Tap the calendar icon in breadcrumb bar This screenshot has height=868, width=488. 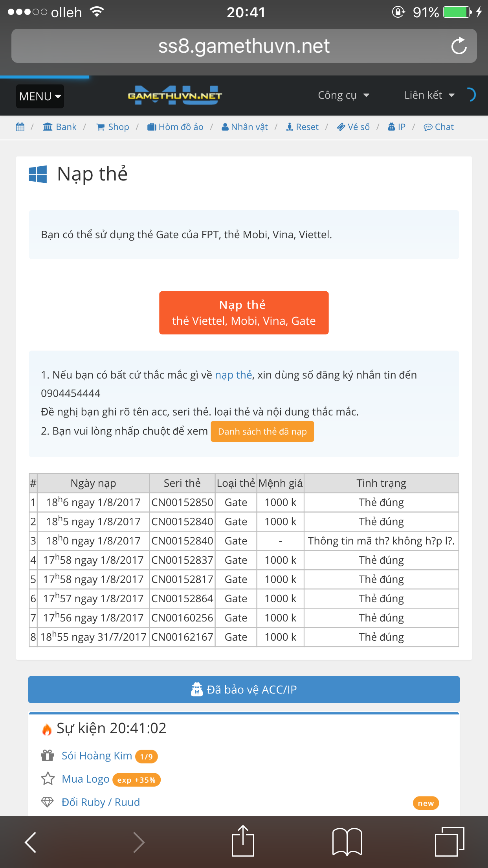click(20, 127)
